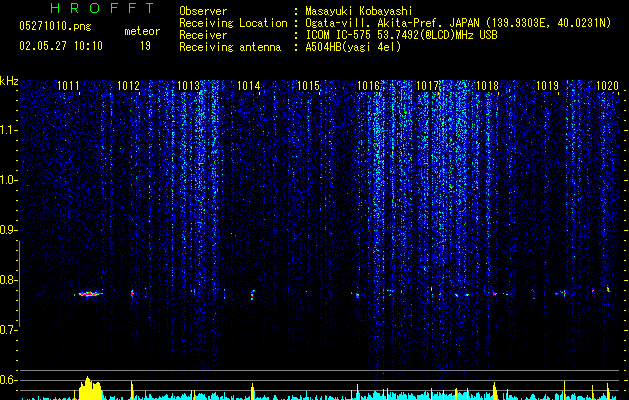
Task: Click the meteor count value 19
Action: 145,46
